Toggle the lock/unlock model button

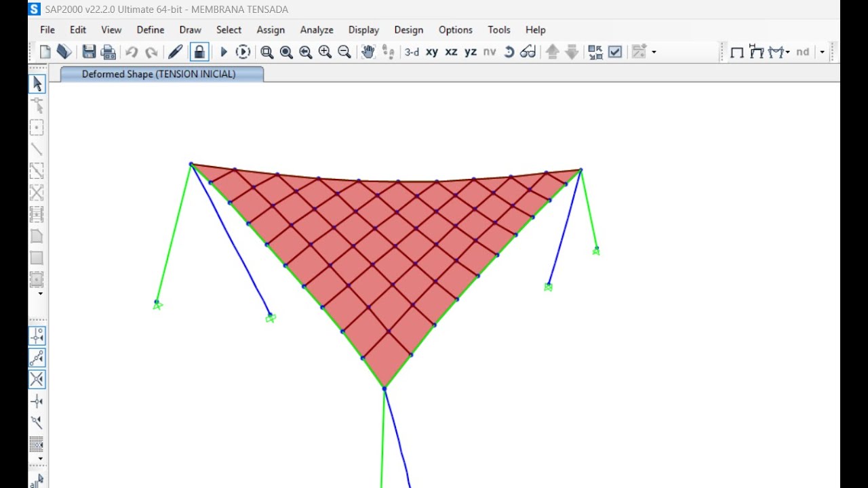click(x=199, y=52)
